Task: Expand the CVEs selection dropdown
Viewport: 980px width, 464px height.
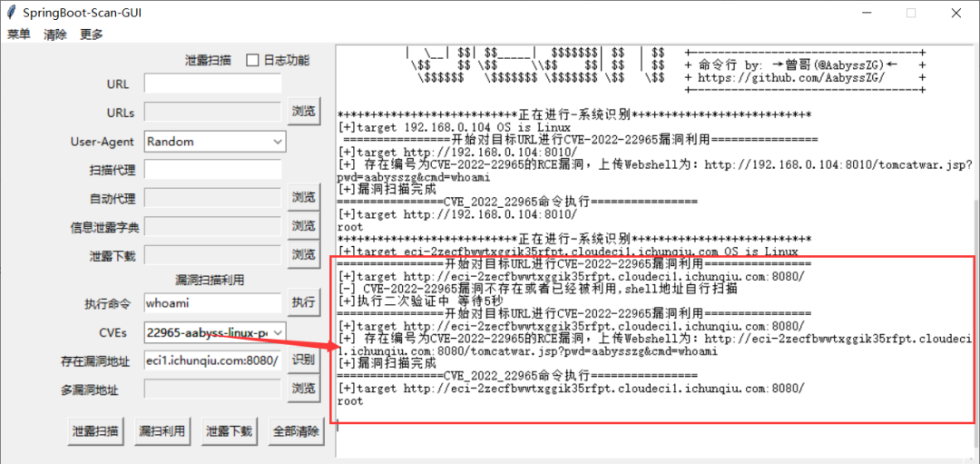Action: 279,332
